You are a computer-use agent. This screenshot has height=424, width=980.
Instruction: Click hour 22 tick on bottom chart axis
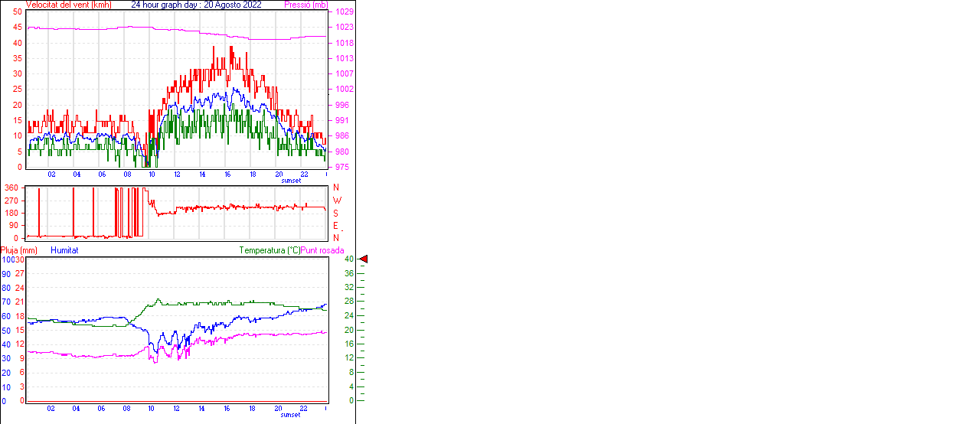(x=304, y=408)
